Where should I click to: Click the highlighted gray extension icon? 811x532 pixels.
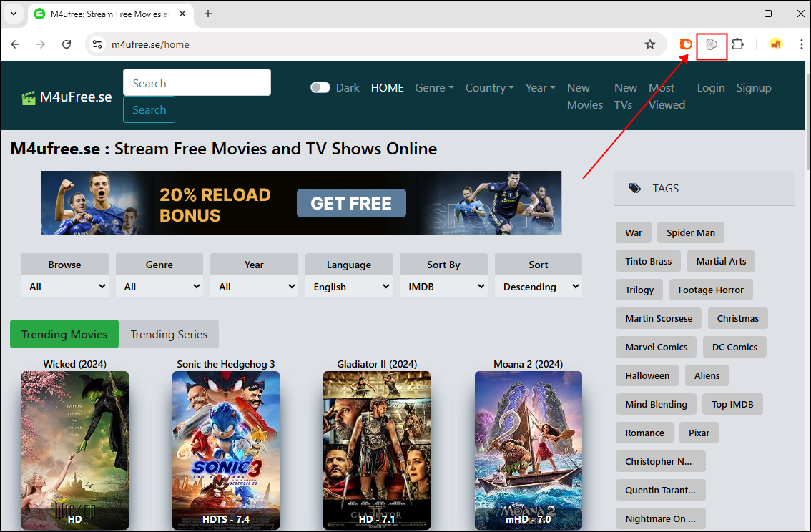tap(712, 44)
